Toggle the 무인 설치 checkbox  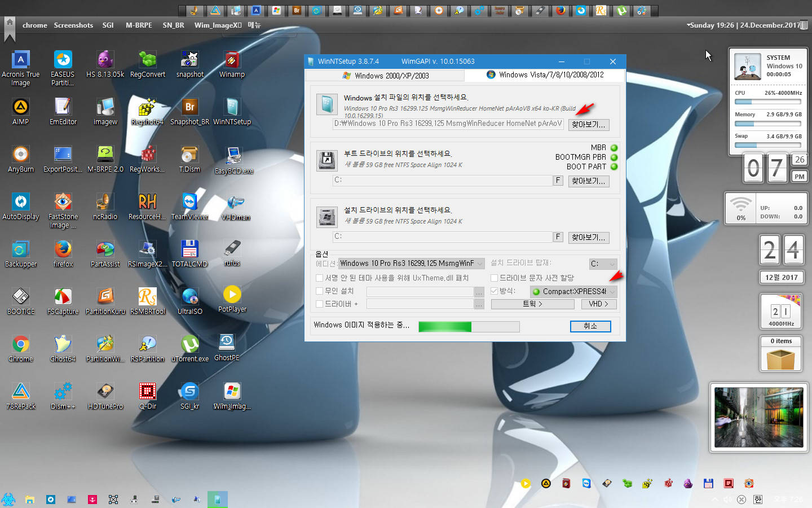320,291
